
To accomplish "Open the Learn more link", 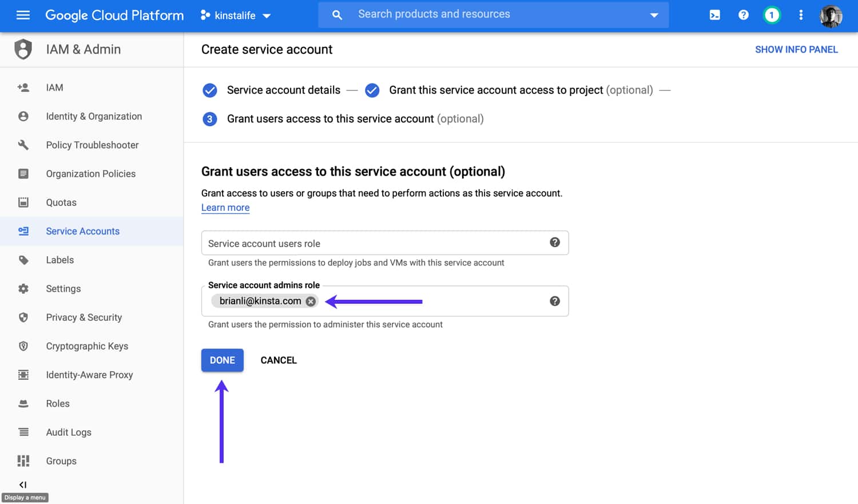I will pos(225,207).
